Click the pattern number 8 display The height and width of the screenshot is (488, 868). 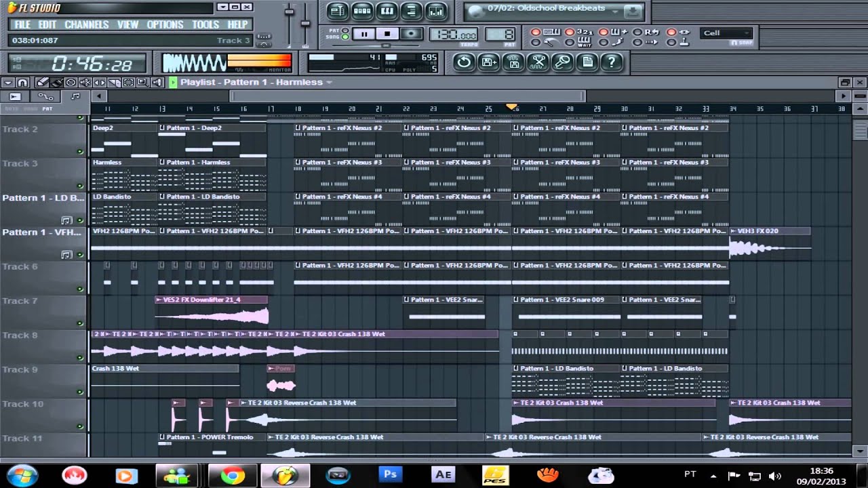(x=500, y=34)
